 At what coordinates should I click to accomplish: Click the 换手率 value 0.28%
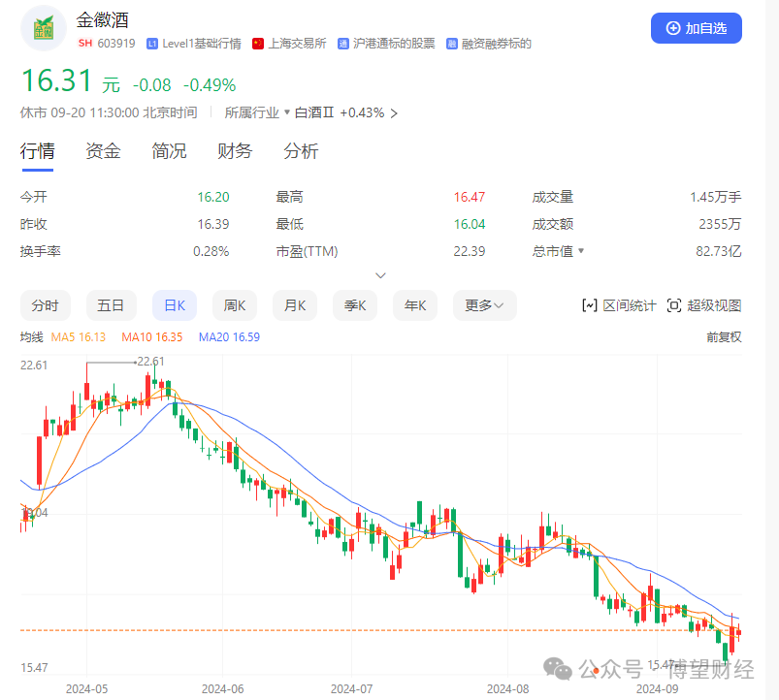point(211,251)
